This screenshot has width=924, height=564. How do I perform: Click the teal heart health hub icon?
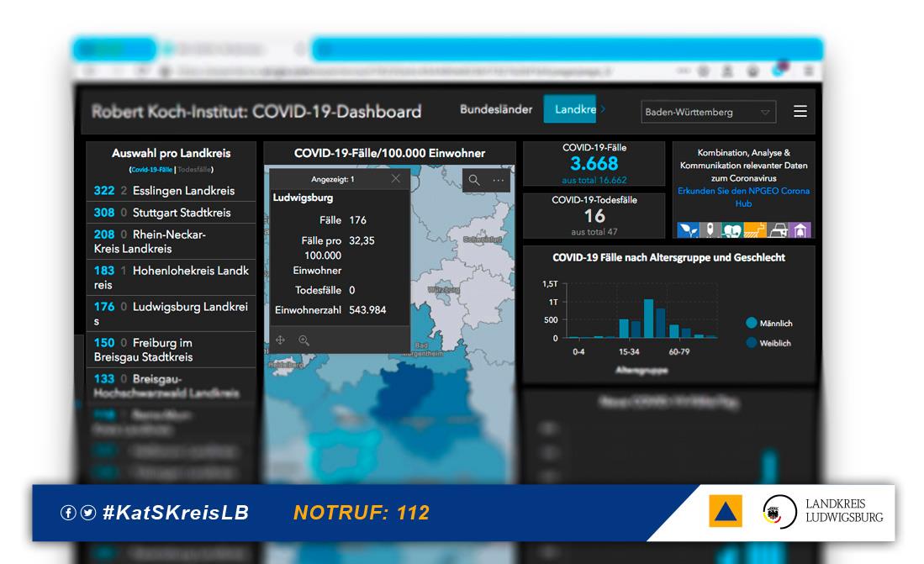732,229
